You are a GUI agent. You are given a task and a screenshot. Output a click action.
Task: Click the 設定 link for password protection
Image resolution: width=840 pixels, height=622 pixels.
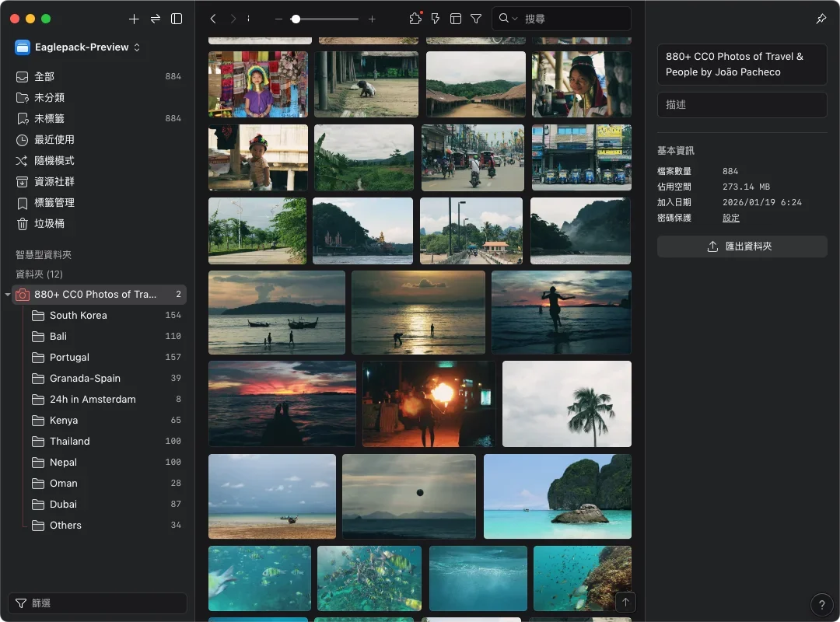(730, 218)
